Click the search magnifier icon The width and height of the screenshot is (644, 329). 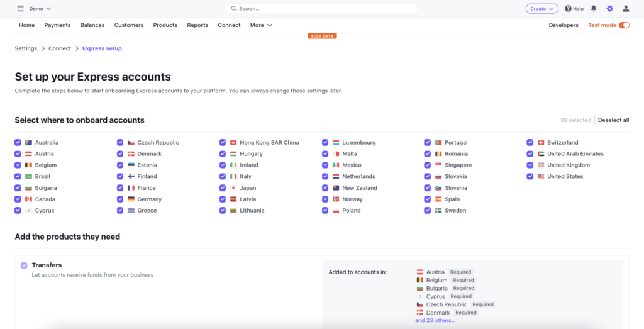233,8
